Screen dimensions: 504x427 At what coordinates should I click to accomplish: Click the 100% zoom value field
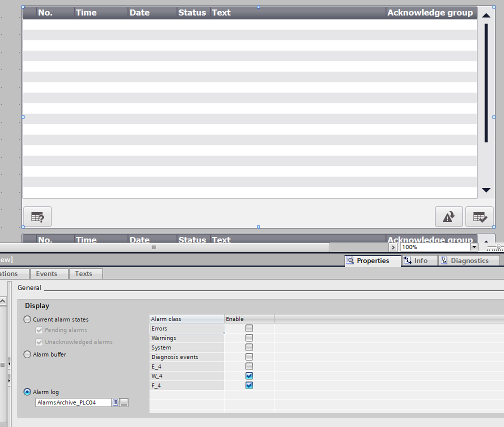pyautogui.click(x=435, y=247)
